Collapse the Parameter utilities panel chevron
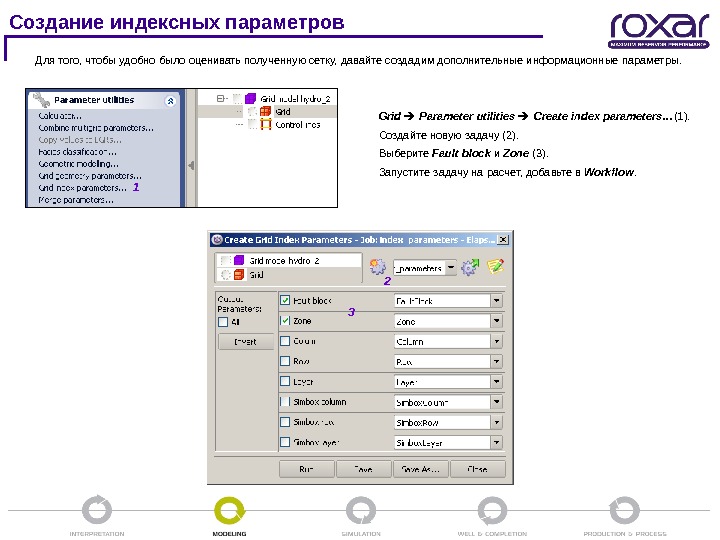720x540 pixels. [x=170, y=101]
